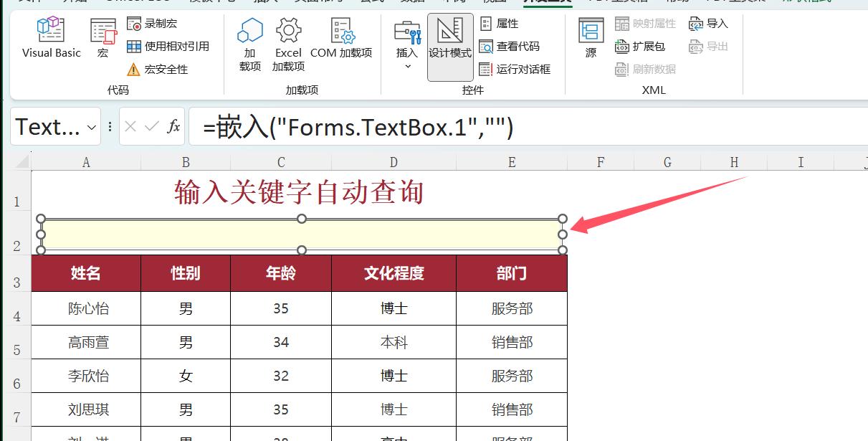Select the row 4 header
This screenshot has height=441, width=868.
click(x=16, y=308)
